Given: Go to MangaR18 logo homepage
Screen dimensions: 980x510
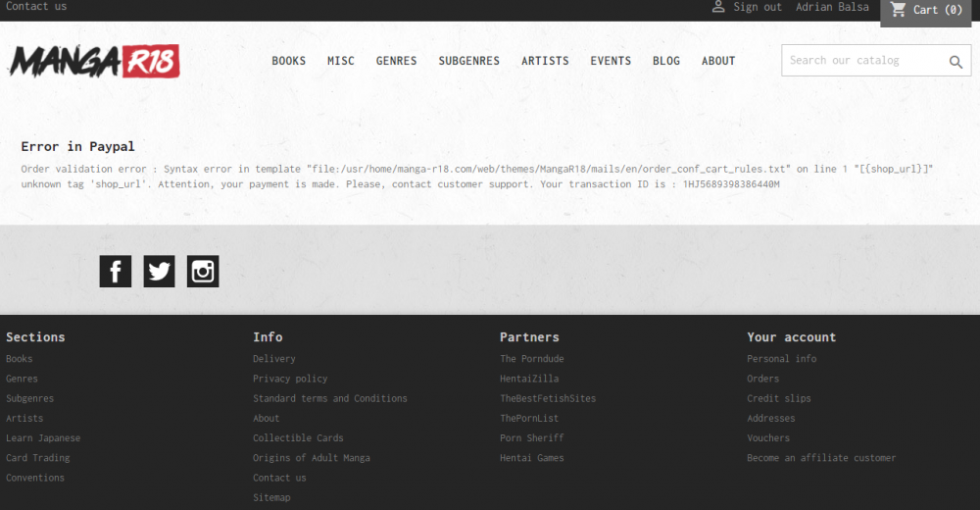Looking at the screenshot, I should click(94, 62).
